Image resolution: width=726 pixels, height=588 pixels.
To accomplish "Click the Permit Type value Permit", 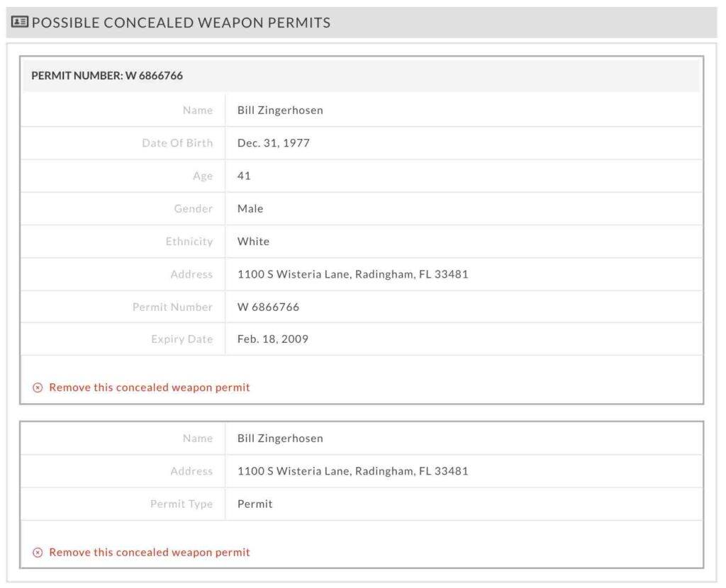I will point(255,504).
